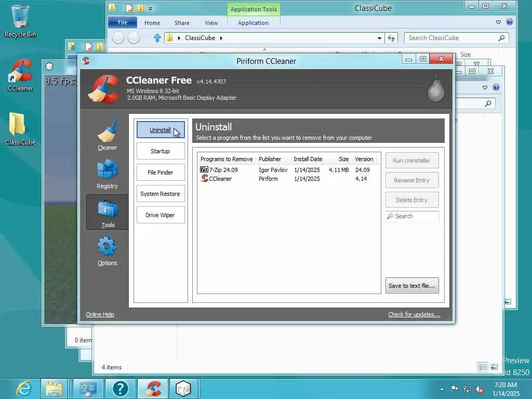Viewport: 532px width, 399px height.
Task: Show hidden tray icons arrow
Action: 442,389
